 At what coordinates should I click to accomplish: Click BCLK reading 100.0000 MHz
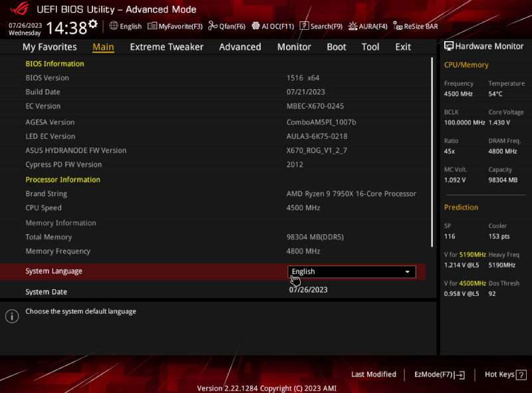click(x=464, y=122)
